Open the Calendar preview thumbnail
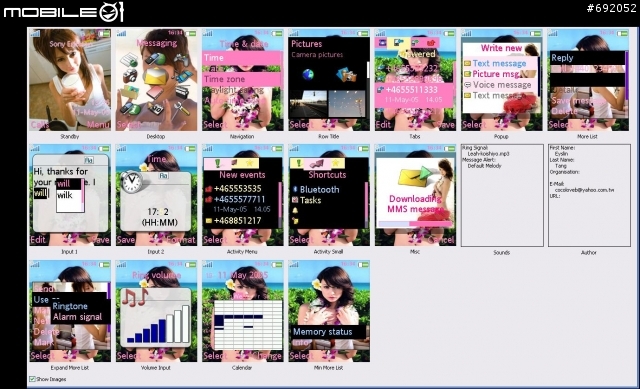640x389 pixels. [x=242, y=311]
